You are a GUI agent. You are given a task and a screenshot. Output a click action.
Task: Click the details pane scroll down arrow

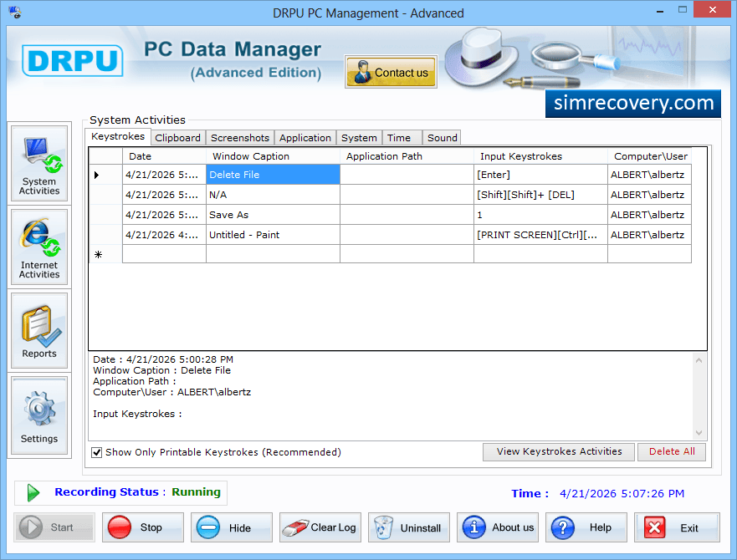point(699,433)
